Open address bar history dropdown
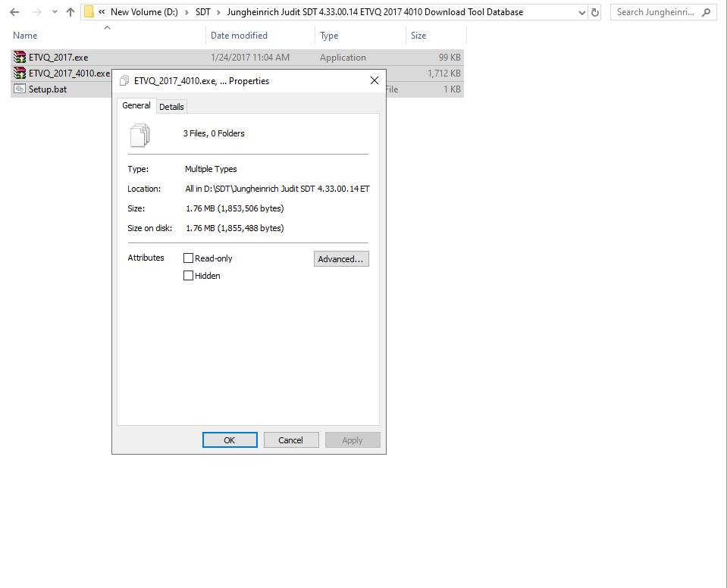The height and width of the screenshot is (588, 727). point(582,13)
